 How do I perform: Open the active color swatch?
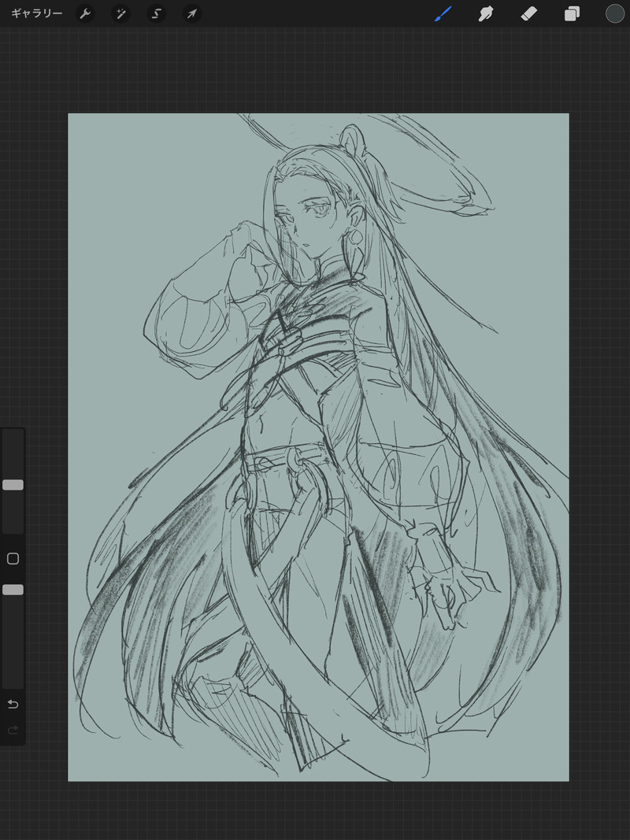[x=614, y=13]
